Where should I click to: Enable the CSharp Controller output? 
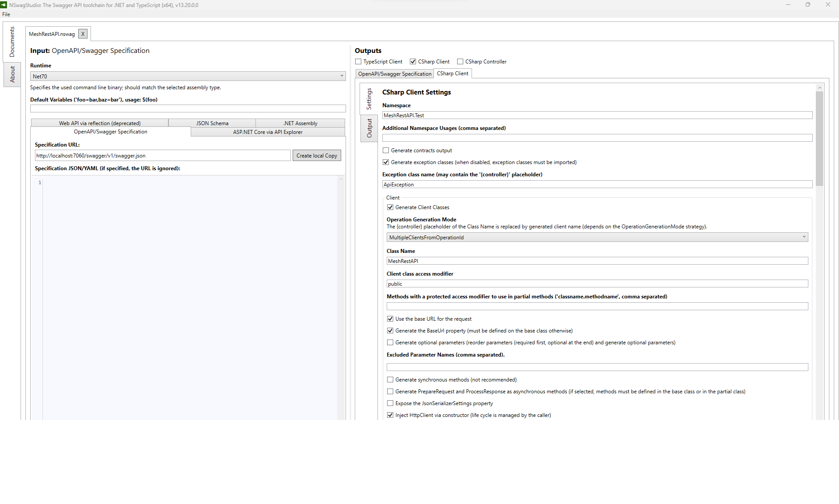point(460,61)
